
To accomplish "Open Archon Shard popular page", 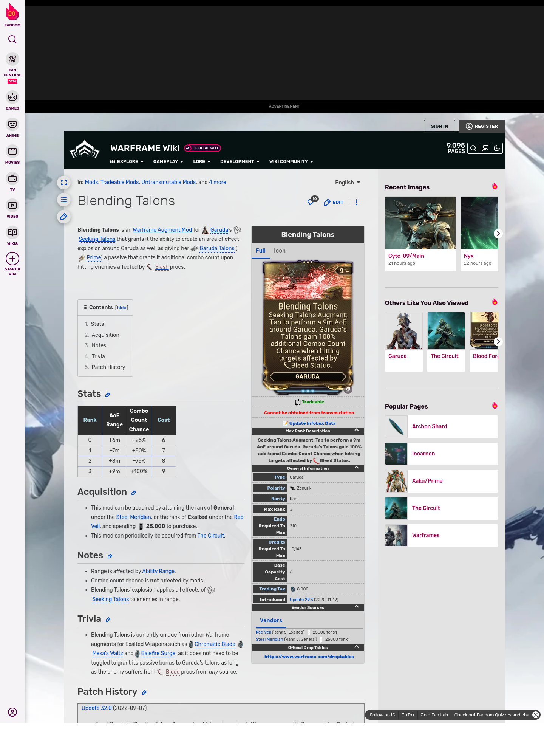I will click(442, 426).
